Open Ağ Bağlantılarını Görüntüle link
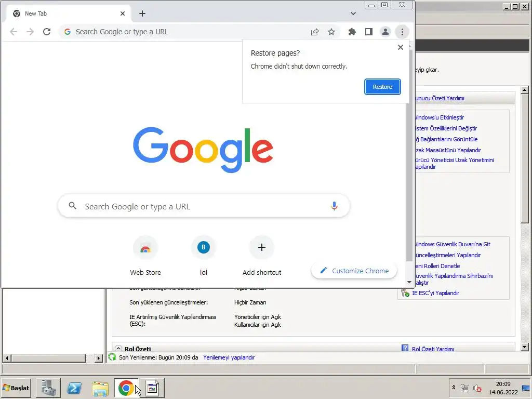 (x=446, y=139)
